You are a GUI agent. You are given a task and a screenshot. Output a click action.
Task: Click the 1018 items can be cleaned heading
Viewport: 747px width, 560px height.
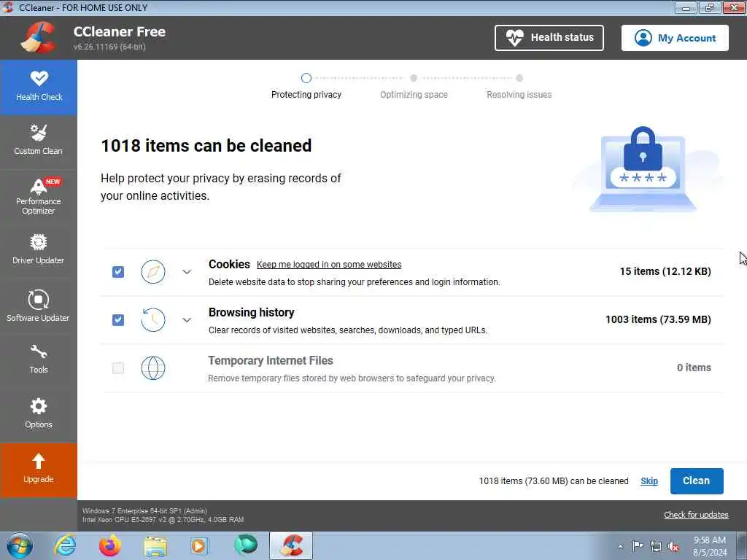click(x=206, y=146)
